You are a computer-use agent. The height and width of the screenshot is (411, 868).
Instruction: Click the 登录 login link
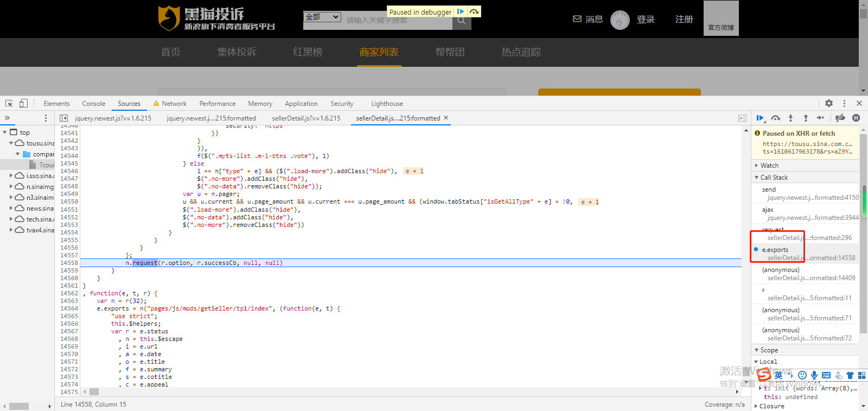tap(646, 20)
